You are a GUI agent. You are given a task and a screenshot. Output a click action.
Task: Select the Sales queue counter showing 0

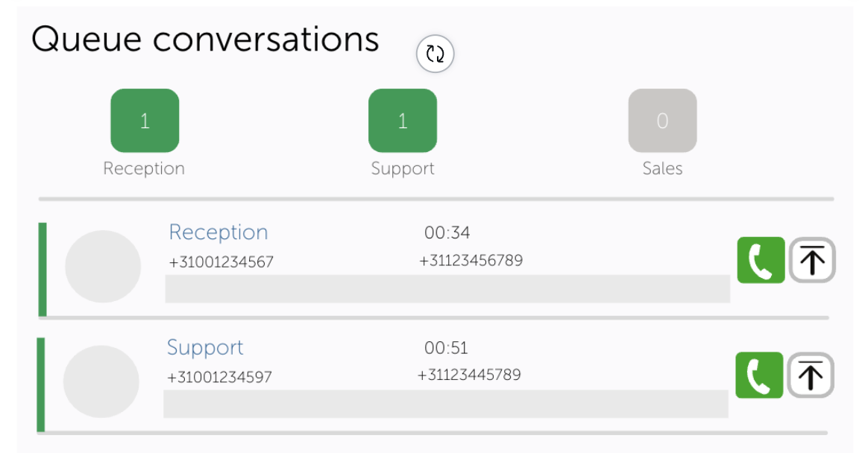click(662, 121)
